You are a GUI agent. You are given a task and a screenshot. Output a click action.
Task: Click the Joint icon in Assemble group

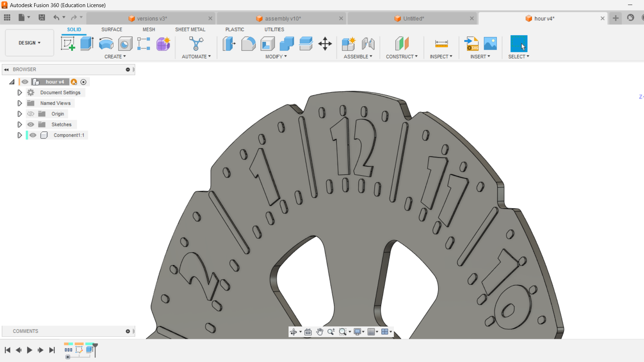click(x=368, y=43)
